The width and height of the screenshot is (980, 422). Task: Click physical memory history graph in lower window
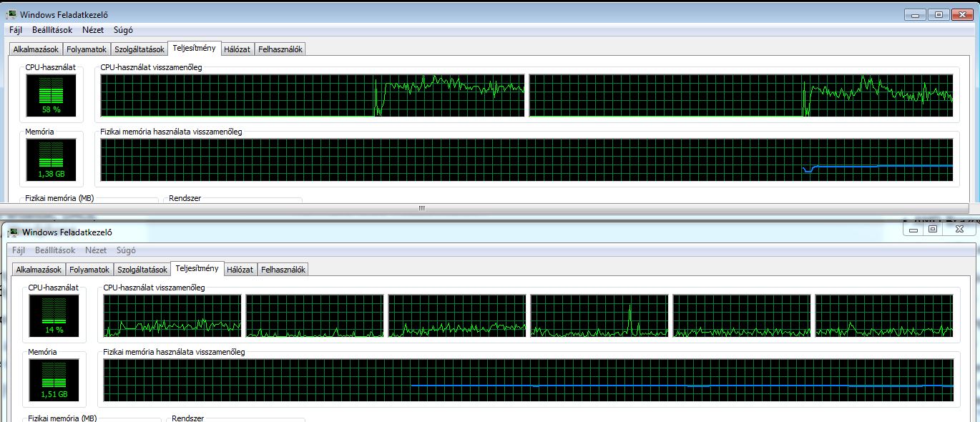tap(529, 380)
